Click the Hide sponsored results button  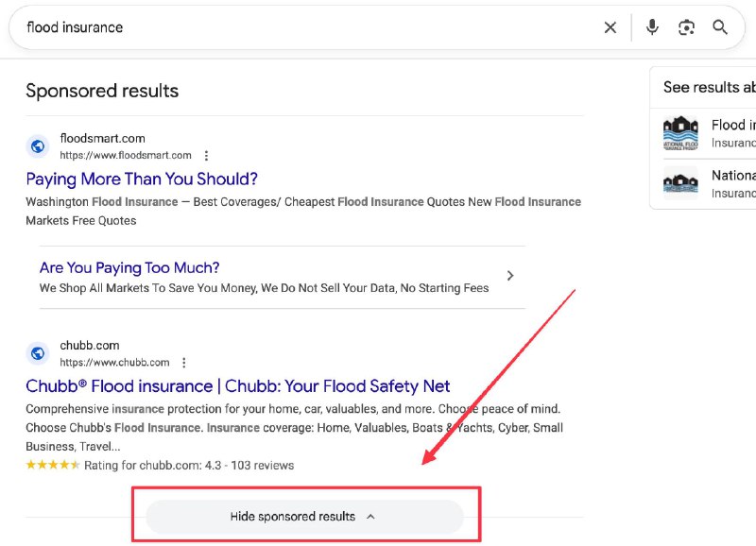coord(304,517)
